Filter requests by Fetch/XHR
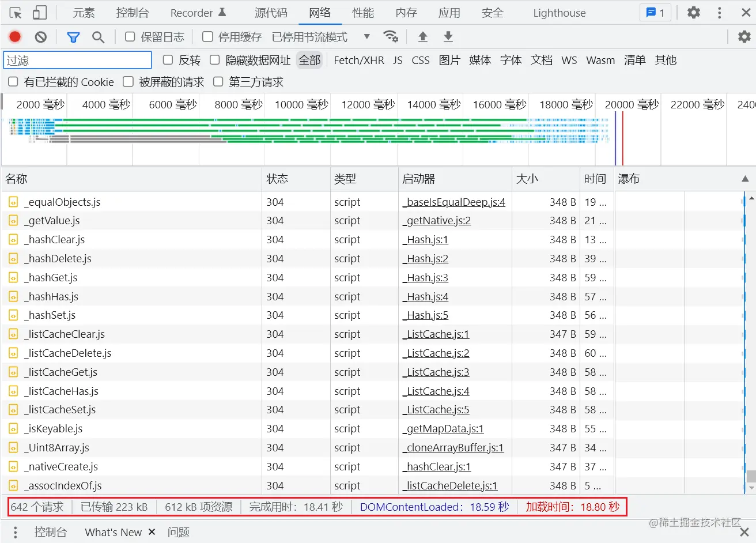The image size is (756, 543). 359,61
